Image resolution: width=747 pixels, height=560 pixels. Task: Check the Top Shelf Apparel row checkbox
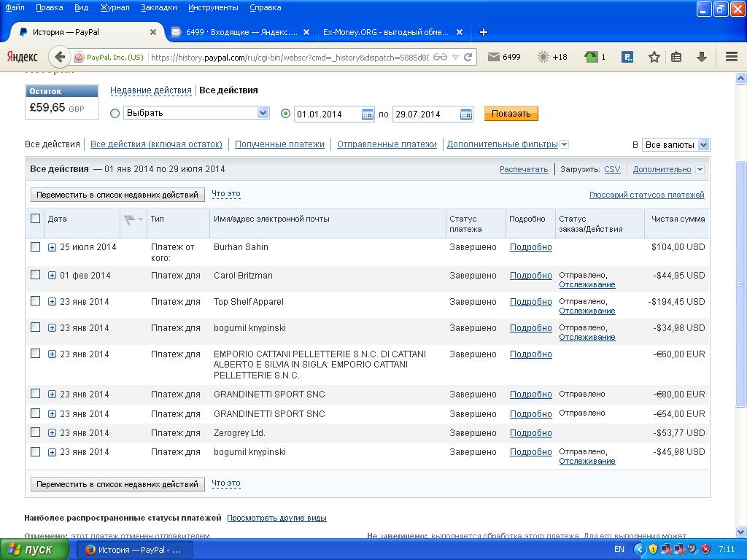pyautogui.click(x=35, y=301)
